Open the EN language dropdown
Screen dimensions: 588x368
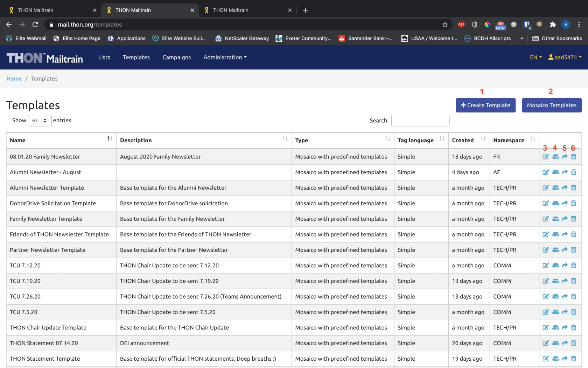coord(536,57)
